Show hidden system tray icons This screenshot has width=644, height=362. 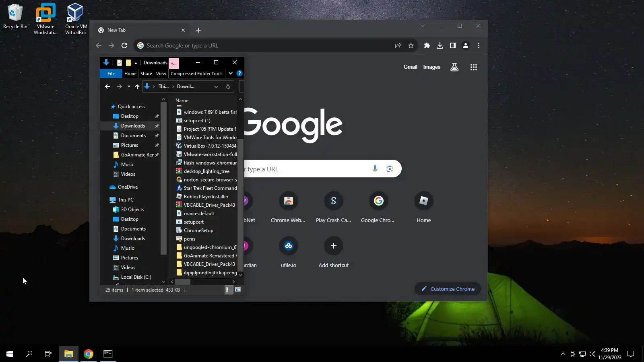(x=563, y=354)
